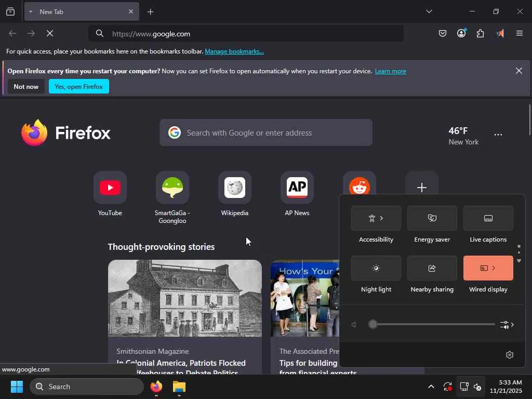Move to next quick settings page arrow
The height and width of the screenshot is (399, 532).
[x=519, y=261]
